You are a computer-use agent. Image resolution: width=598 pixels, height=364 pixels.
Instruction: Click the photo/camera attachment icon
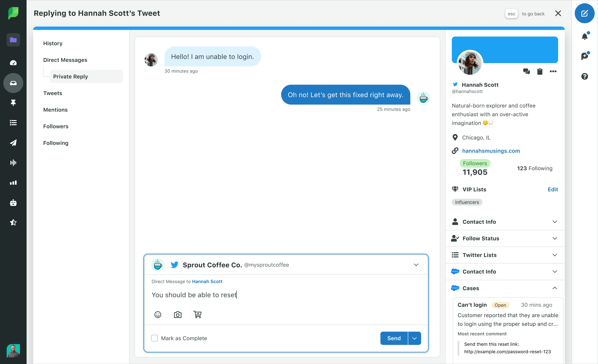click(x=178, y=314)
